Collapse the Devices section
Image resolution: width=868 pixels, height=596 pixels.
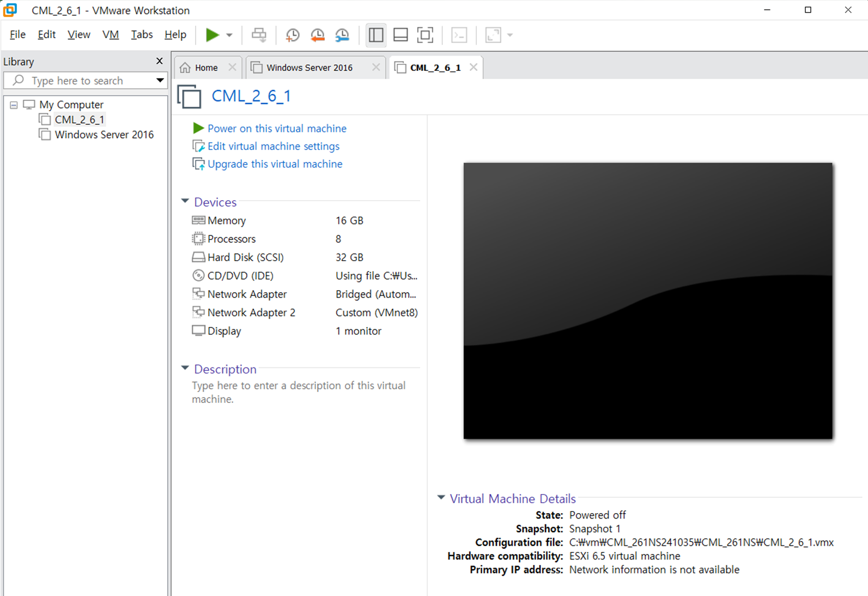185,202
